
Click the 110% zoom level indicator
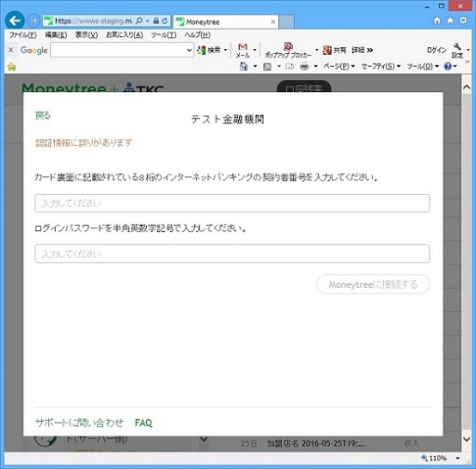click(434, 458)
